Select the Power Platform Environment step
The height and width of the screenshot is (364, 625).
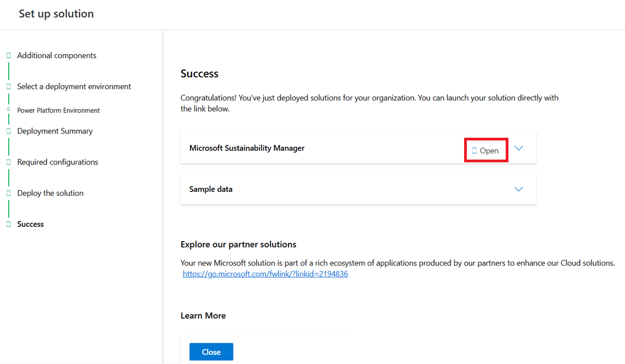(x=58, y=110)
